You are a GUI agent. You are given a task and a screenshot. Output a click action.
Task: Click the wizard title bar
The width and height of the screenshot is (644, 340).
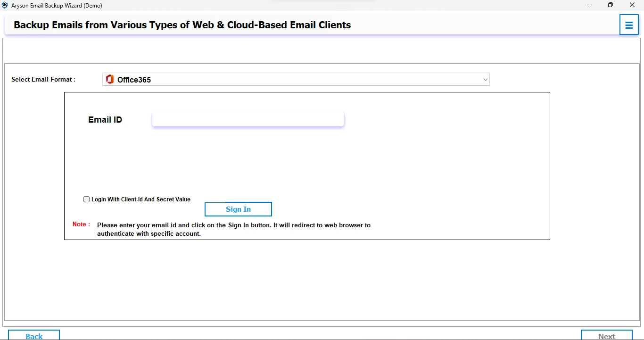283,5
